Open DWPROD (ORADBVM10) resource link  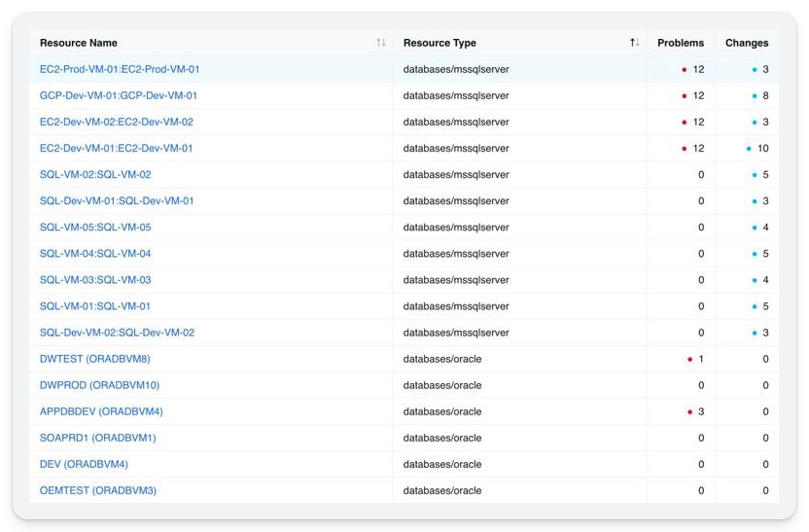coord(99,385)
